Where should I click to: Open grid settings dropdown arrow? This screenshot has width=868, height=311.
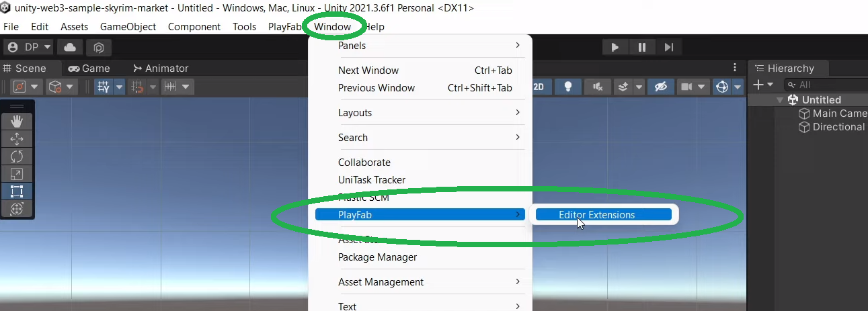120,87
